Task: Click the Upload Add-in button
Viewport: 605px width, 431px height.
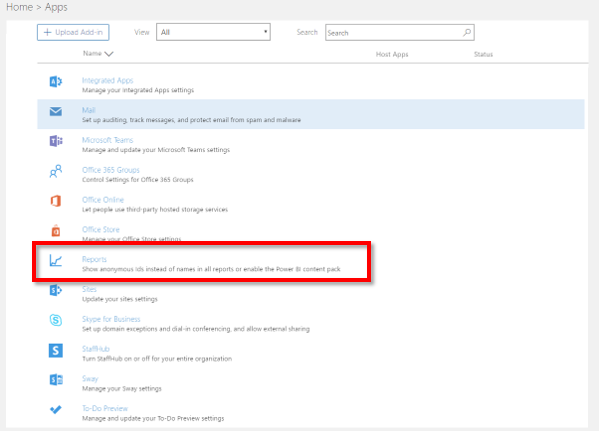Action: click(x=73, y=32)
